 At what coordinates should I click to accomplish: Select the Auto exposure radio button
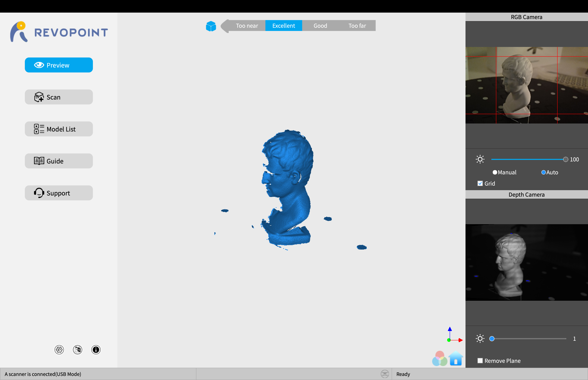click(x=543, y=172)
